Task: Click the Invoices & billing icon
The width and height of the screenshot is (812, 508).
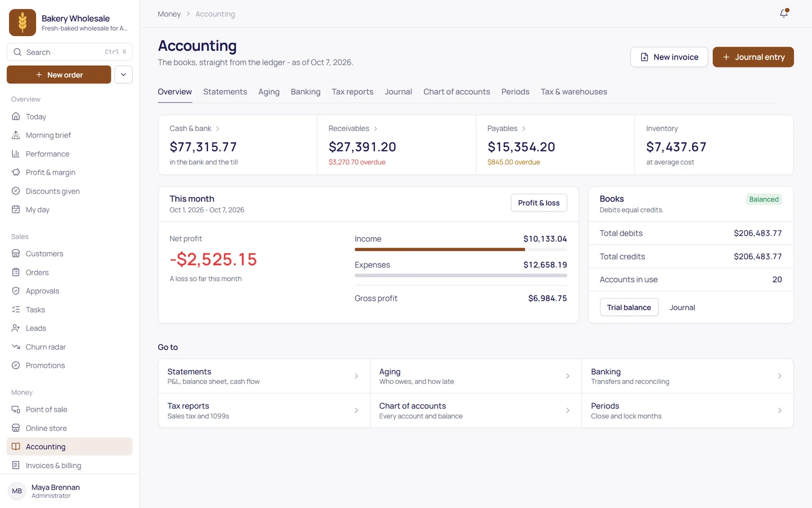Action: 16,465
